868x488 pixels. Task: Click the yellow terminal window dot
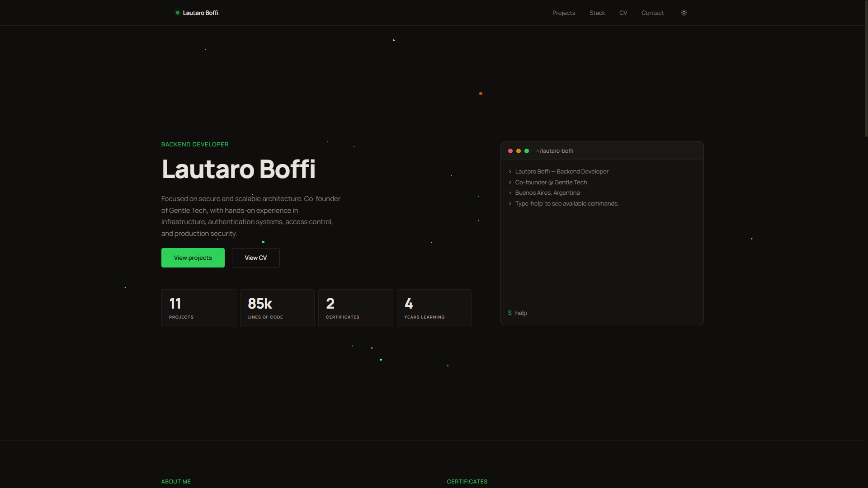(x=519, y=151)
